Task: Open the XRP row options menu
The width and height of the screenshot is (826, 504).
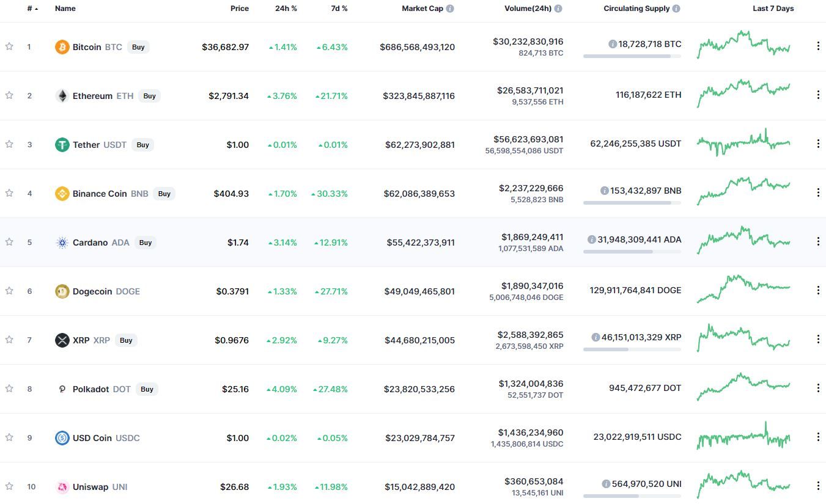Action: click(x=818, y=340)
